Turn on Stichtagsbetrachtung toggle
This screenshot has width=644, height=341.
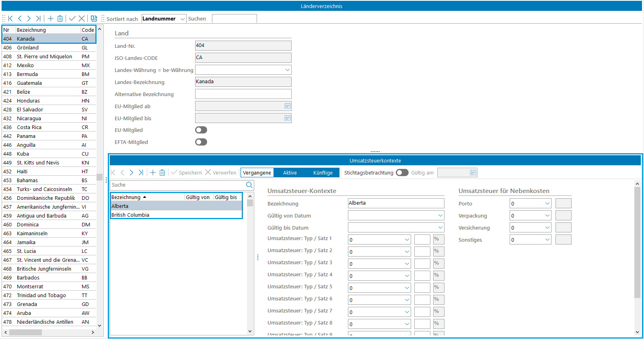coord(402,173)
